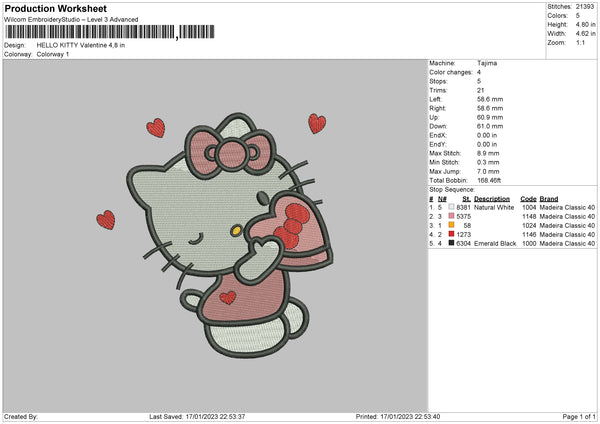Click Hello Kitty's yellow nose
Screen dimensions: 600x424
coord(236,230)
